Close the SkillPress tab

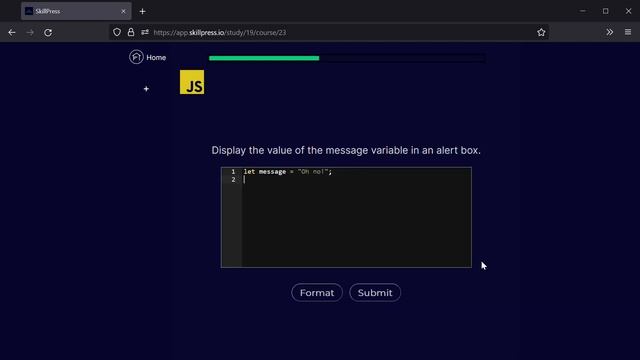click(123, 11)
